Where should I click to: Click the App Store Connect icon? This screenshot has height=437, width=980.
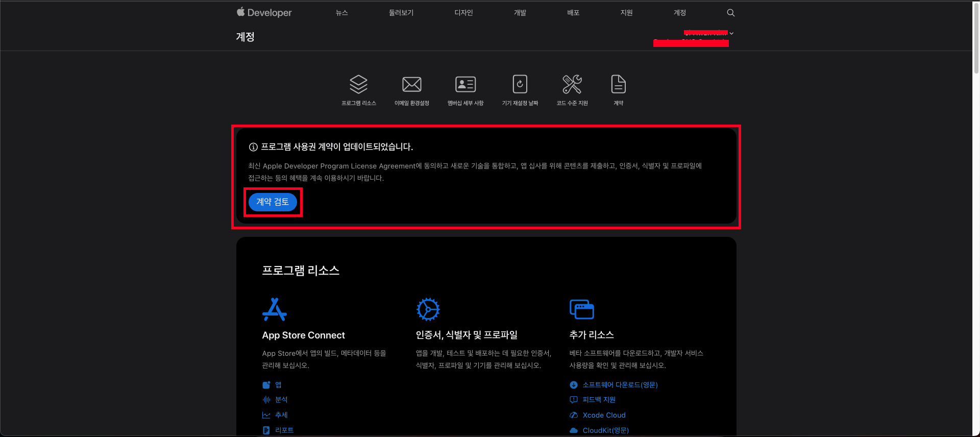pyautogui.click(x=274, y=309)
